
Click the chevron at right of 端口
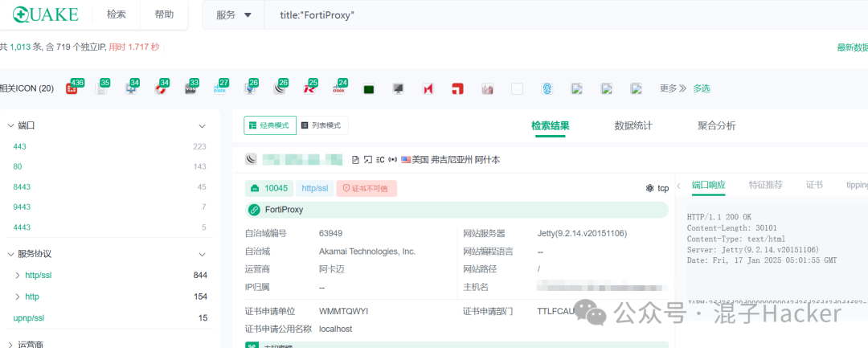[202, 126]
